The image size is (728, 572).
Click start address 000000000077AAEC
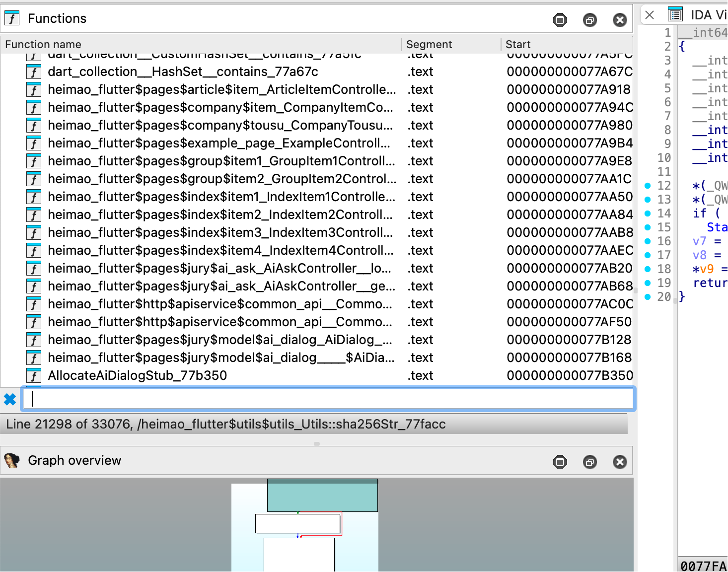point(570,251)
